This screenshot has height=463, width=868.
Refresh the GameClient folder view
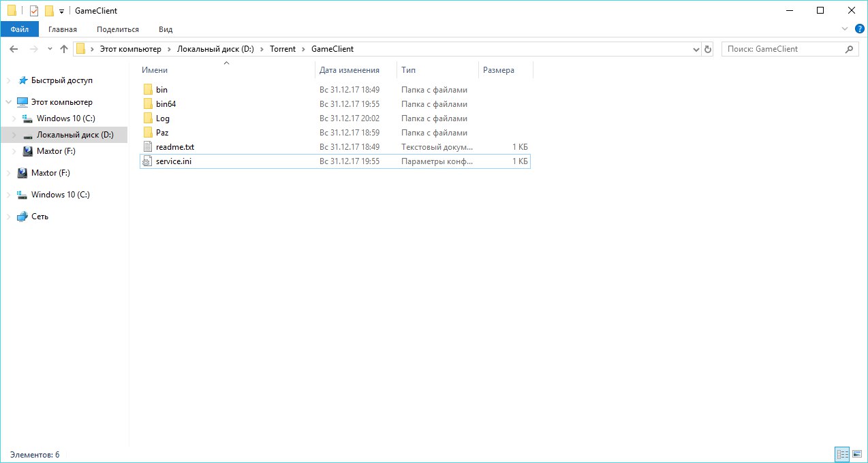click(x=708, y=49)
